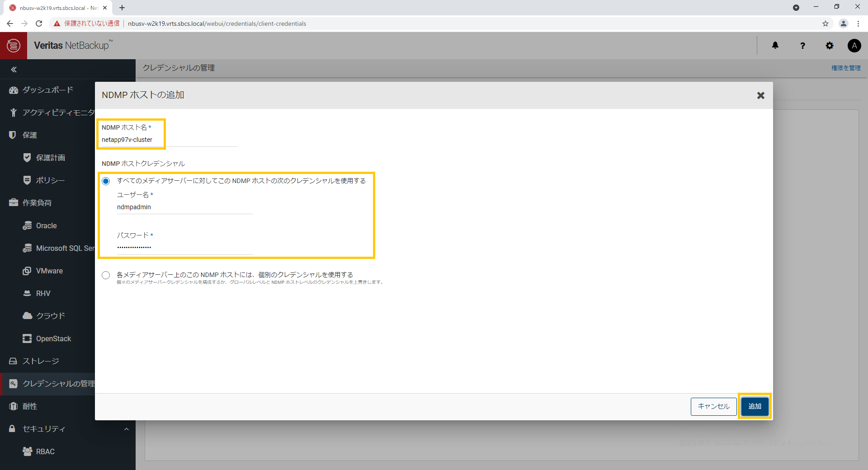
Task: Click the OpenStack icon
Action: [x=27, y=338]
